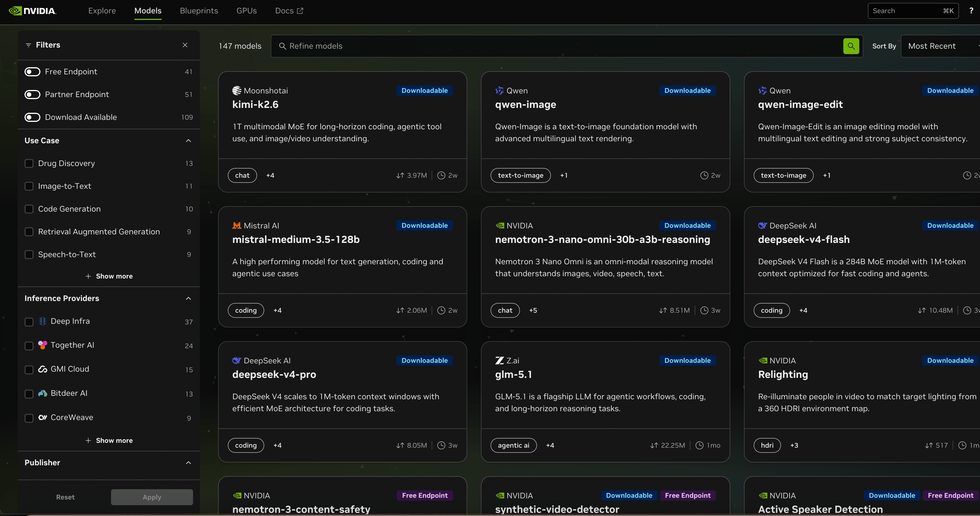Viewport: 980px width, 516px height.
Task: Tick the Together AI checkbox
Action: tap(29, 346)
